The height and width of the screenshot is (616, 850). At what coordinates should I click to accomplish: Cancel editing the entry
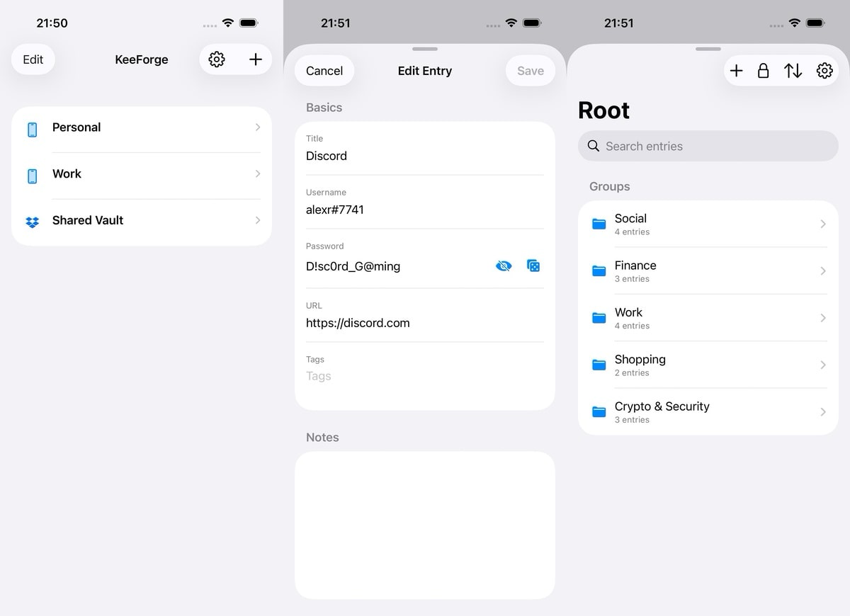(x=324, y=71)
